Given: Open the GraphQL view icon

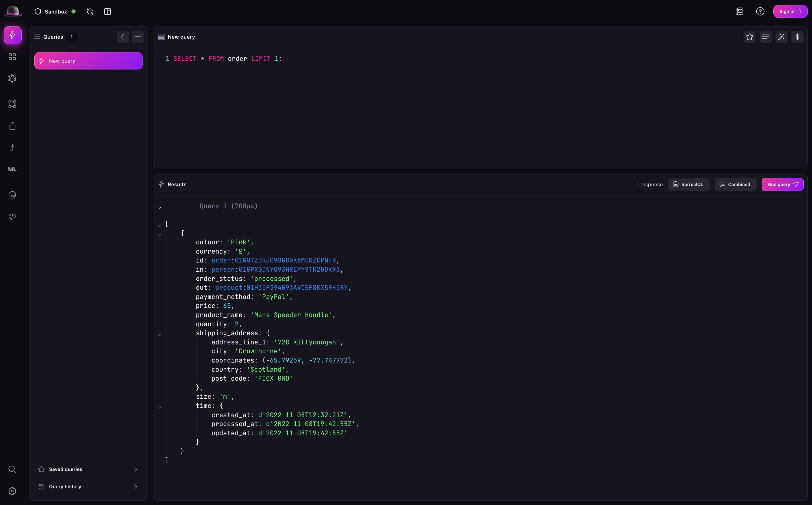Looking at the screenshot, I should [x=12, y=78].
